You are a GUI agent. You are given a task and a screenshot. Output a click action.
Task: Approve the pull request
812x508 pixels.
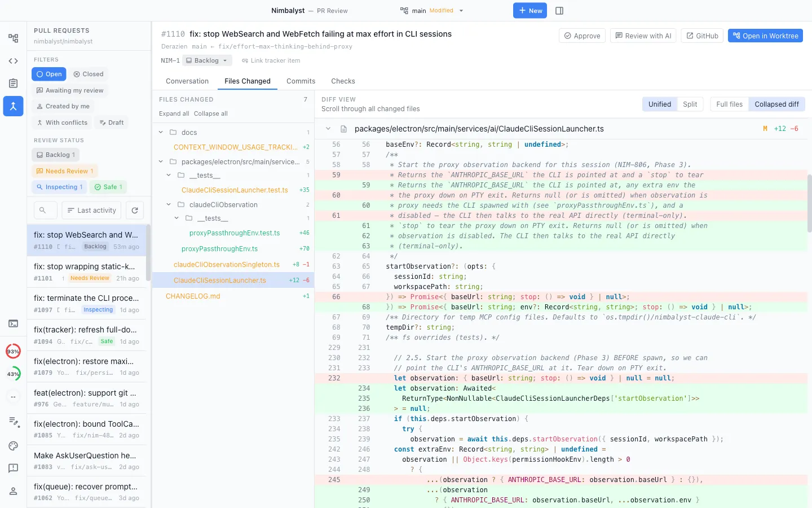click(x=582, y=36)
